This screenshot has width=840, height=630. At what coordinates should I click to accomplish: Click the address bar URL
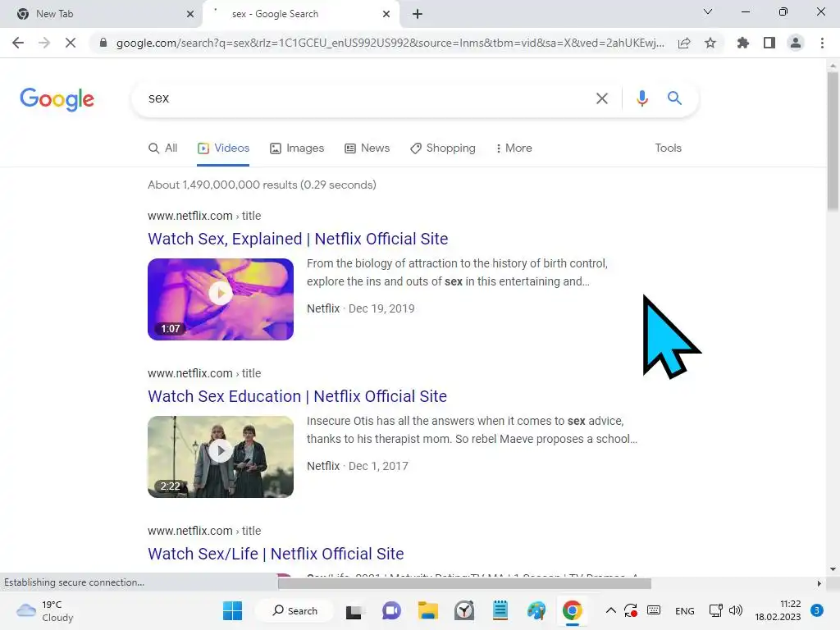[x=390, y=43]
